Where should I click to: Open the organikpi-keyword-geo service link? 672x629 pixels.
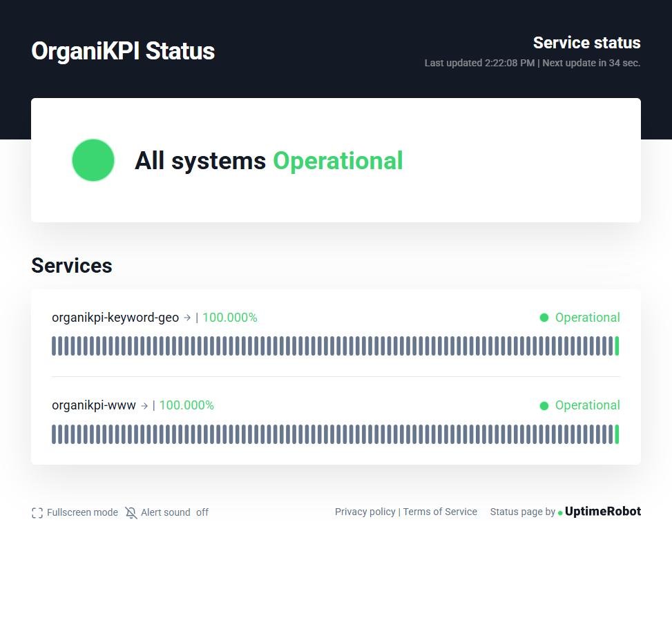pyautogui.click(x=115, y=318)
